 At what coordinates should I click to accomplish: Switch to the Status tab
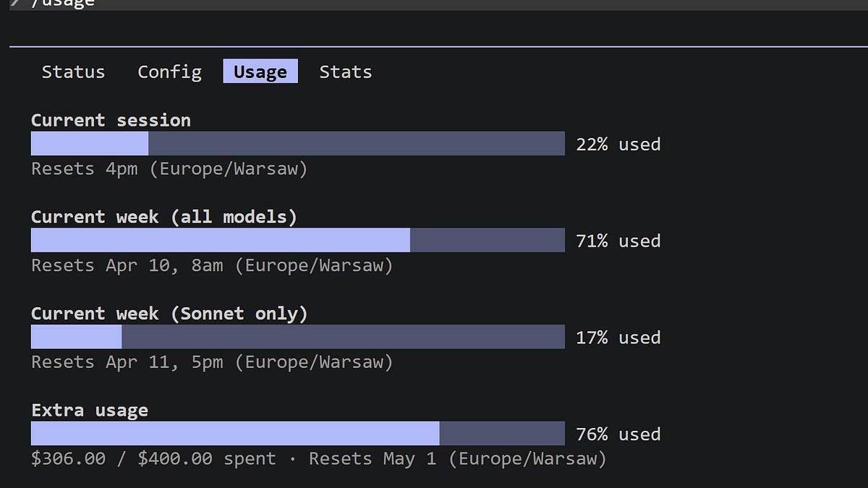(x=73, y=72)
